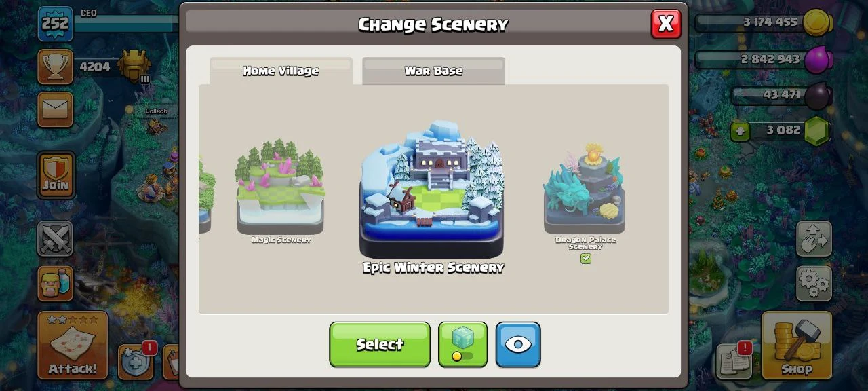Open the Shop hammer icon
Viewport: 868px width, 391px height.
pyautogui.click(x=797, y=346)
